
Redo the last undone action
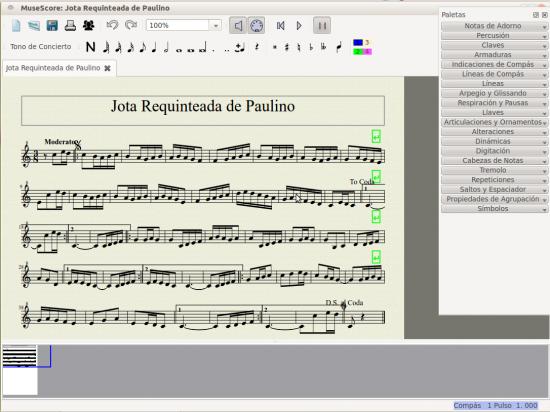click(x=131, y=25)
